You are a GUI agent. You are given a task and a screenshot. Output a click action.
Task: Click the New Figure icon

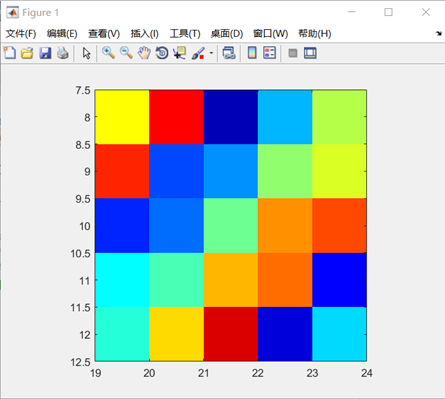10,53
